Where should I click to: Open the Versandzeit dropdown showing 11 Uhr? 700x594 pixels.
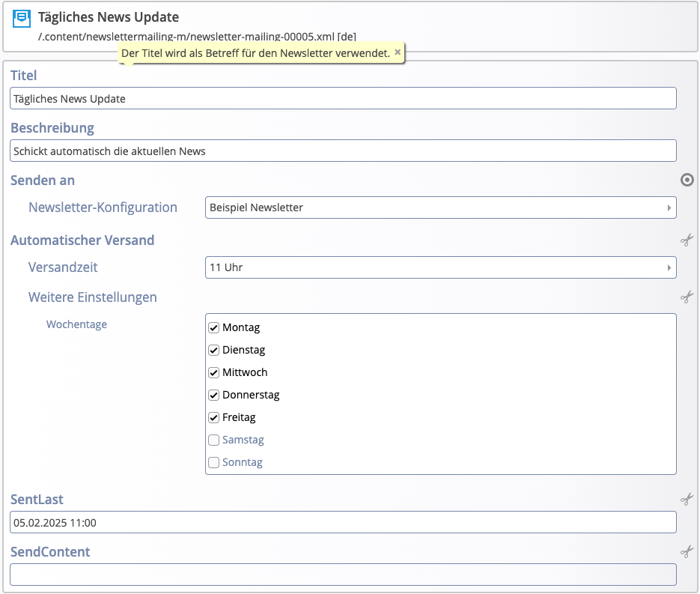440,267
